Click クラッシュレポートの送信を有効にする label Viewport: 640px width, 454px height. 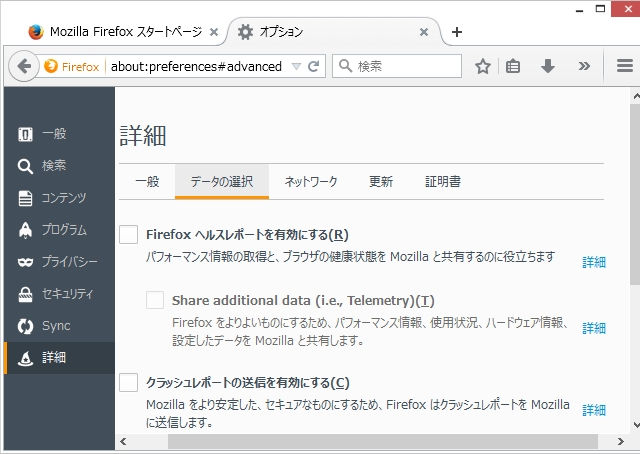click(248, 383)
